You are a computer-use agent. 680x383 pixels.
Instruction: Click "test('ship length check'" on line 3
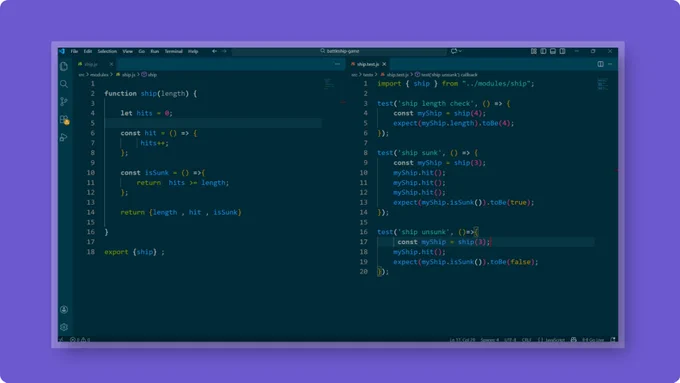[x=424, y=104]
